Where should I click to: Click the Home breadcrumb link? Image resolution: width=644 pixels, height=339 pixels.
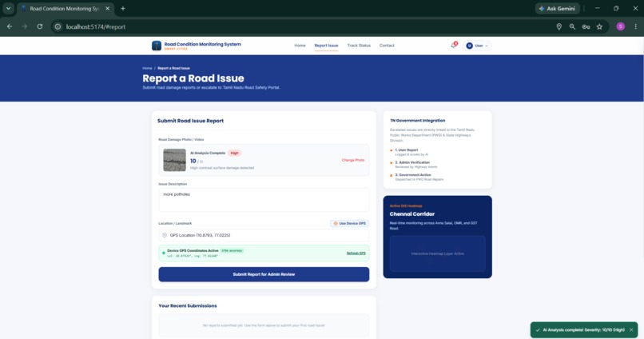(x=147, y=68)
